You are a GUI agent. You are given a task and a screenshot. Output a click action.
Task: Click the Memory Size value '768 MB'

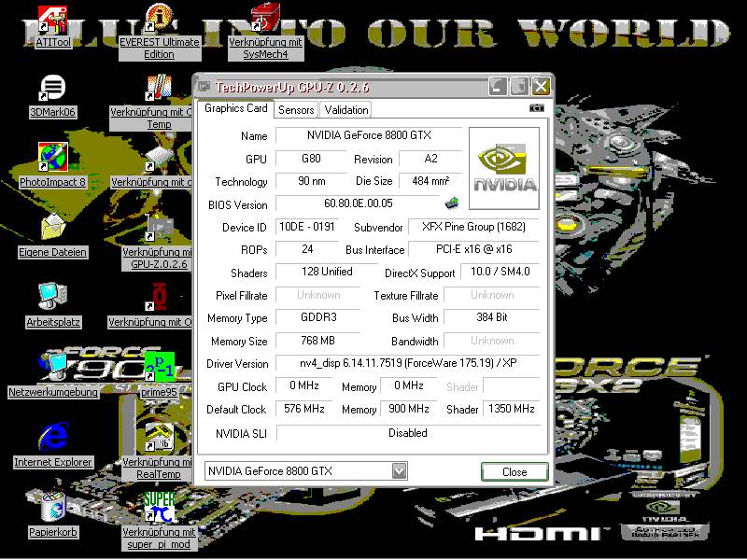[318, 341]
